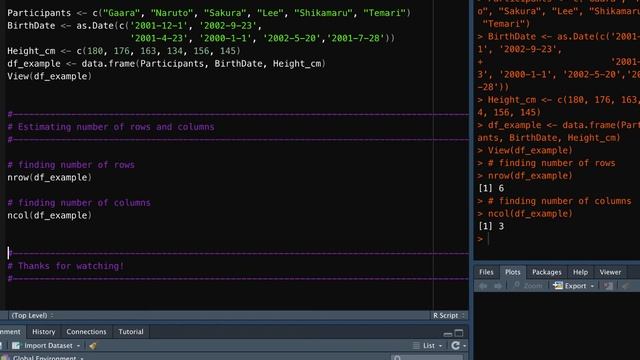Open the (Top Level) scope dropdown
640x360 pixels.
pyautogui.click(x=32, y=316)
